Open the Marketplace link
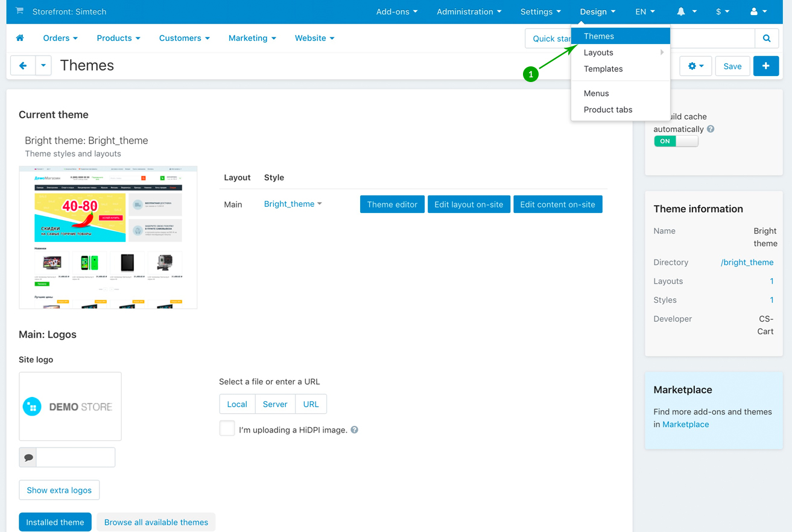The image size is (792, 532). pos(685,425)
